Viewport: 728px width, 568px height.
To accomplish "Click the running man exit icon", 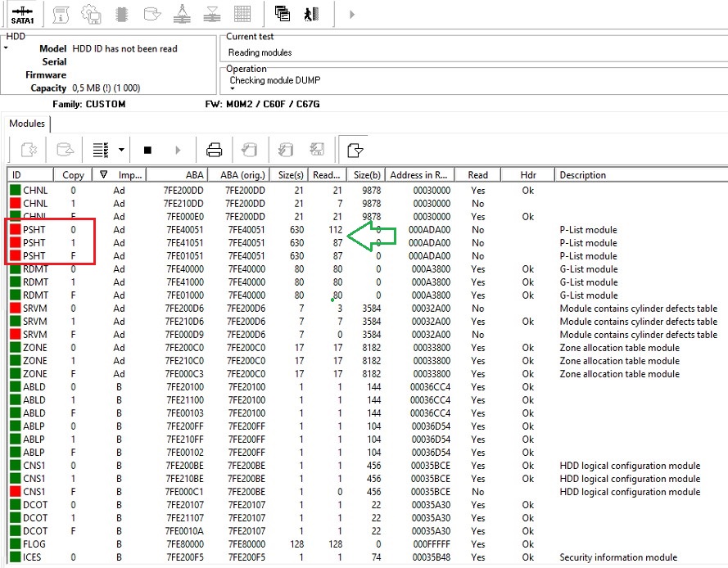I will (x=310, y=14).
